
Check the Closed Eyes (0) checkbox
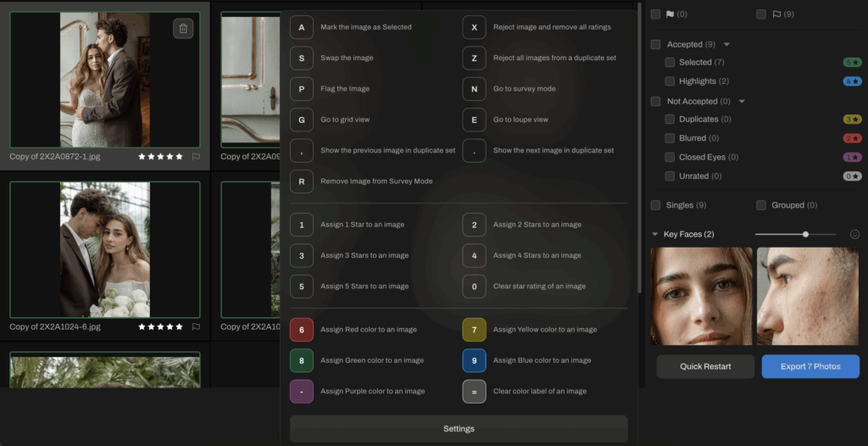point(670,158)
